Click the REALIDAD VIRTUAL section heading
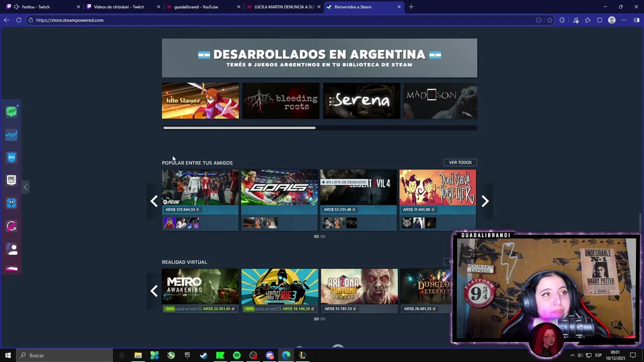644x362 pixels. pyautogui.click(x=185, y=262)
